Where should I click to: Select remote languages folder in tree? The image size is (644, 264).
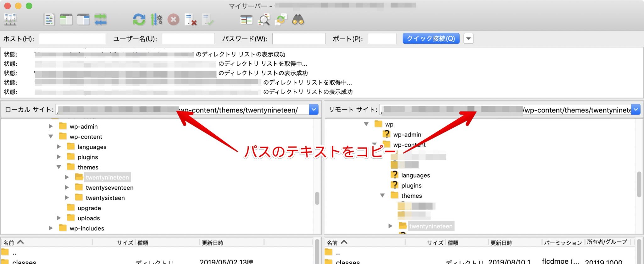click(415, 175)
